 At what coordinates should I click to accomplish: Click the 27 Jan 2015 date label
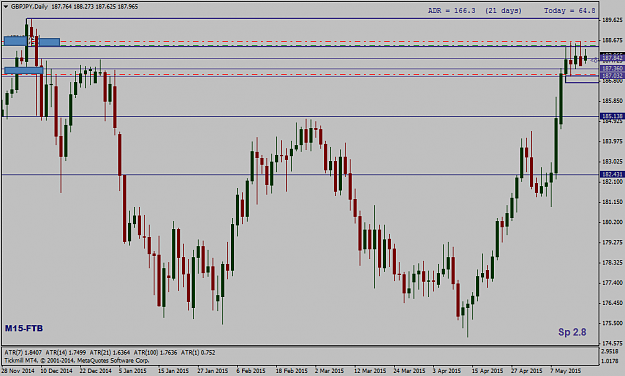click(x=212, y=371)
